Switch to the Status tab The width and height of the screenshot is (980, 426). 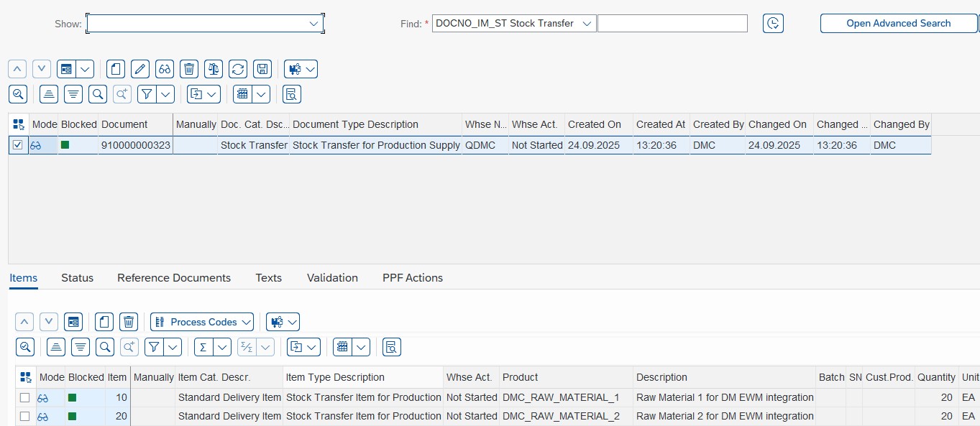[77, 277]
